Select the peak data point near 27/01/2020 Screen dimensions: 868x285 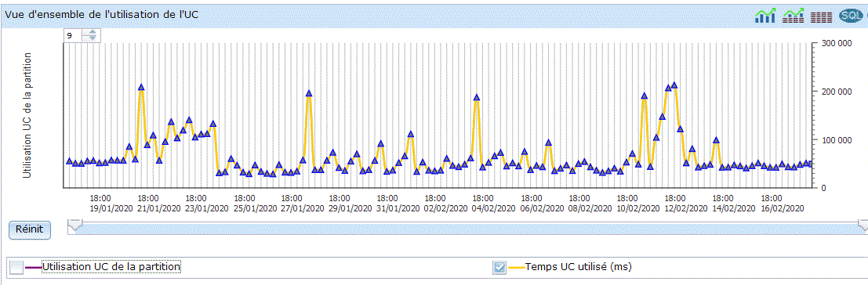click(x=309, y=93)
